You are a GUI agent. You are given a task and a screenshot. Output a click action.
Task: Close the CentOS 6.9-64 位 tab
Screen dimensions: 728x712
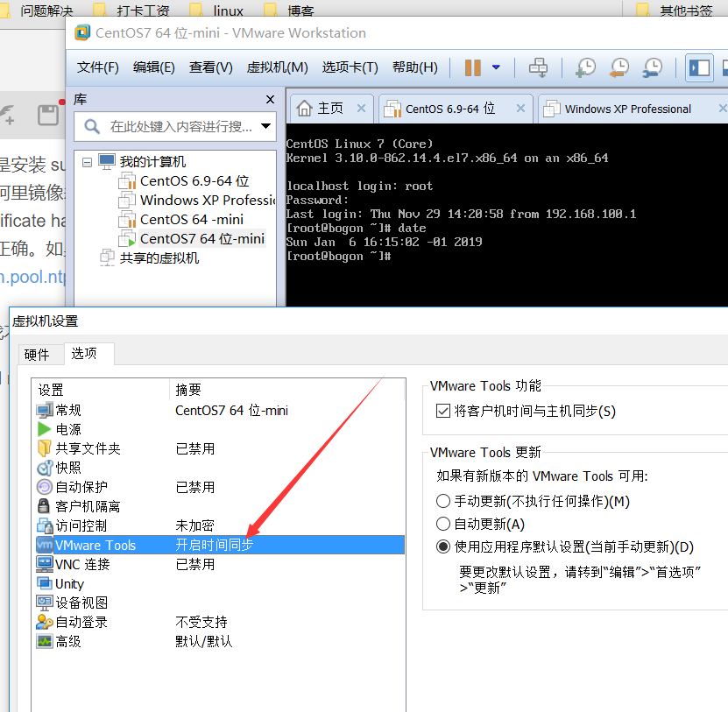(521, 108)
